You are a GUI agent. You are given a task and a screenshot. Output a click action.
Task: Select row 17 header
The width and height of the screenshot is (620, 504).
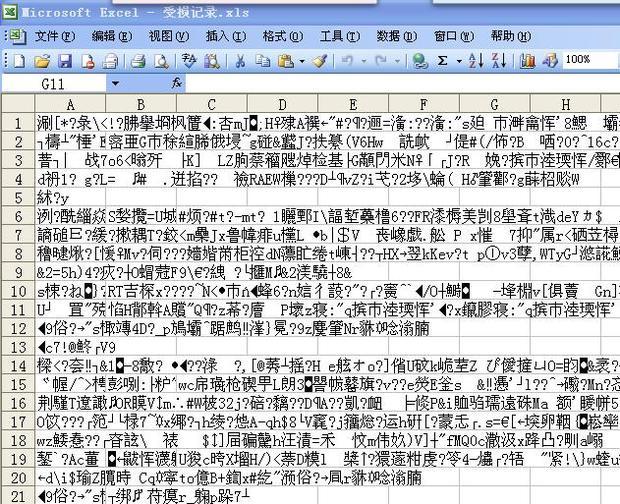click(18, 422)
